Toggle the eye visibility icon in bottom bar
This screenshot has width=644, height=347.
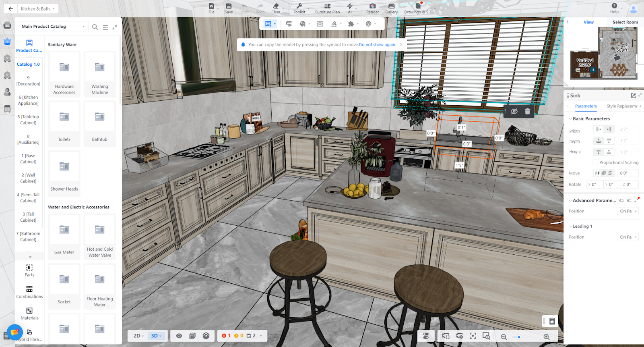coord(179,336)
